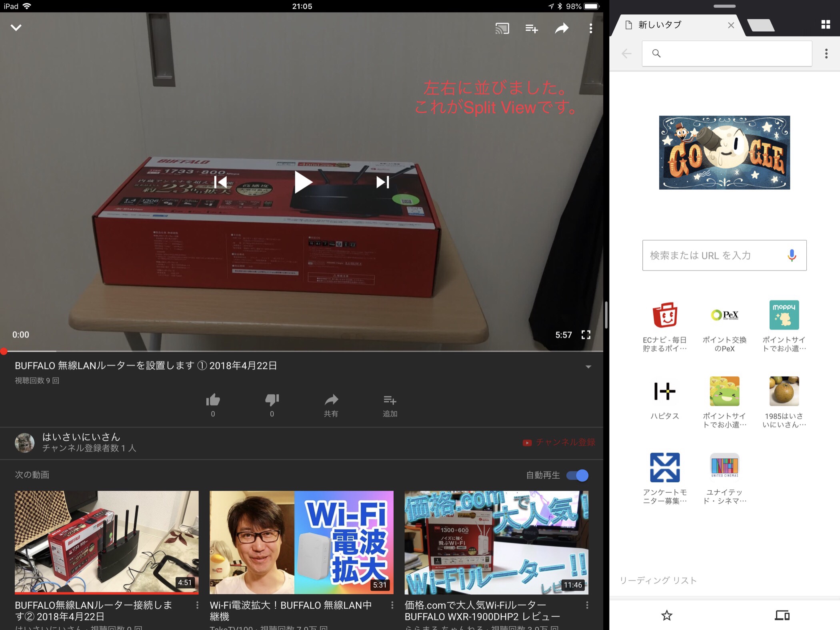
Task: Start voice search with the microphone
Action: click(x=792, y=255)
